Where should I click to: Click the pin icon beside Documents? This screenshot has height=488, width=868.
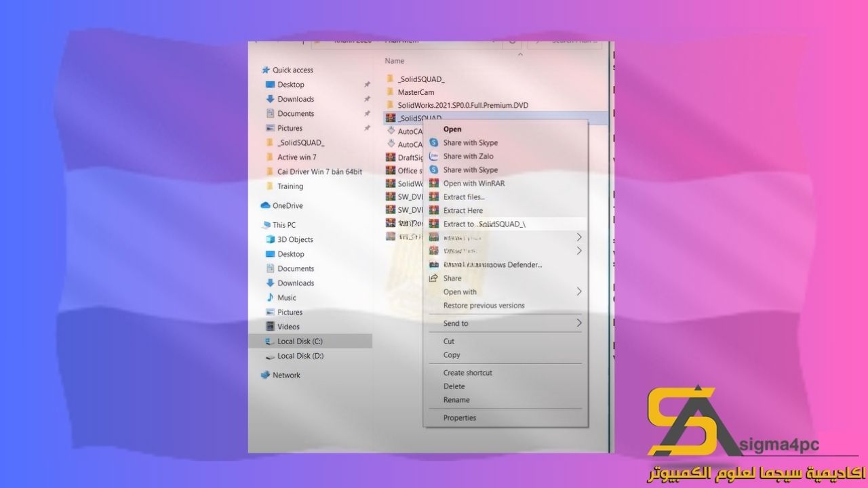[x=367, y=113]
